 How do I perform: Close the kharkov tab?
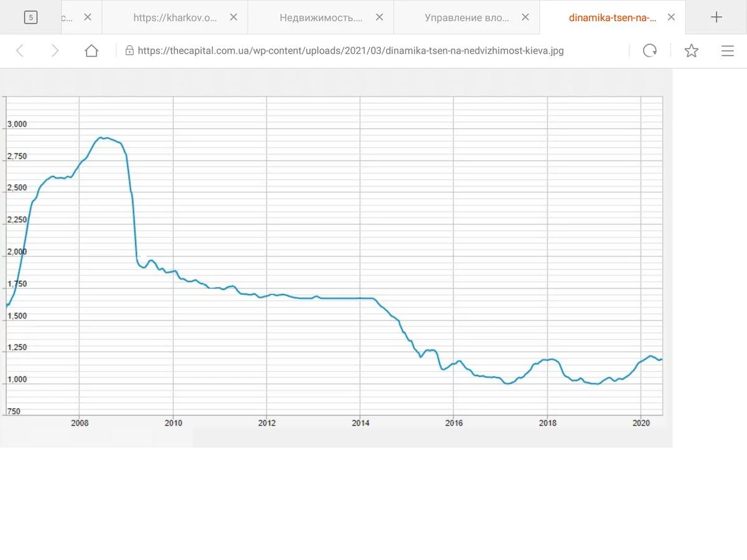(x=233, y=17)
